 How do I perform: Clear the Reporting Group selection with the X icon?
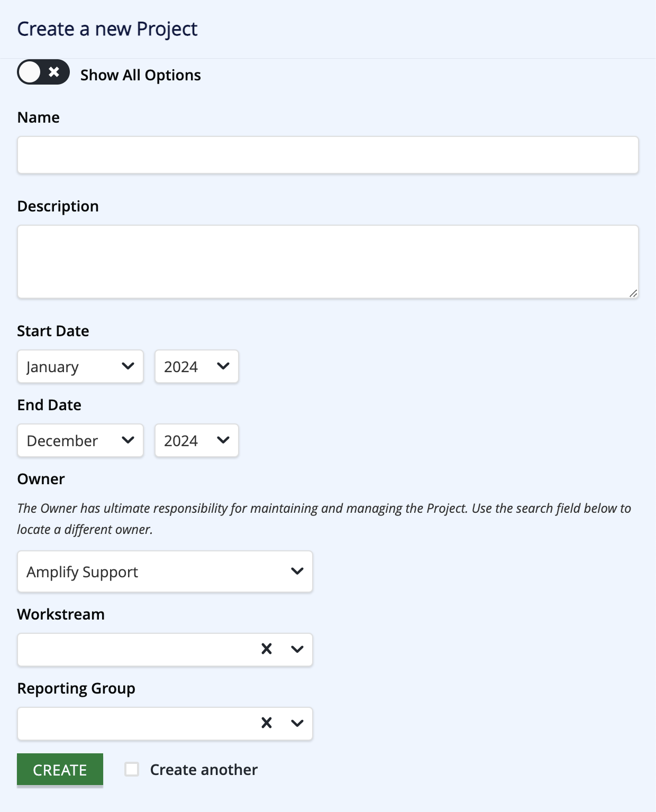point(266,723)
